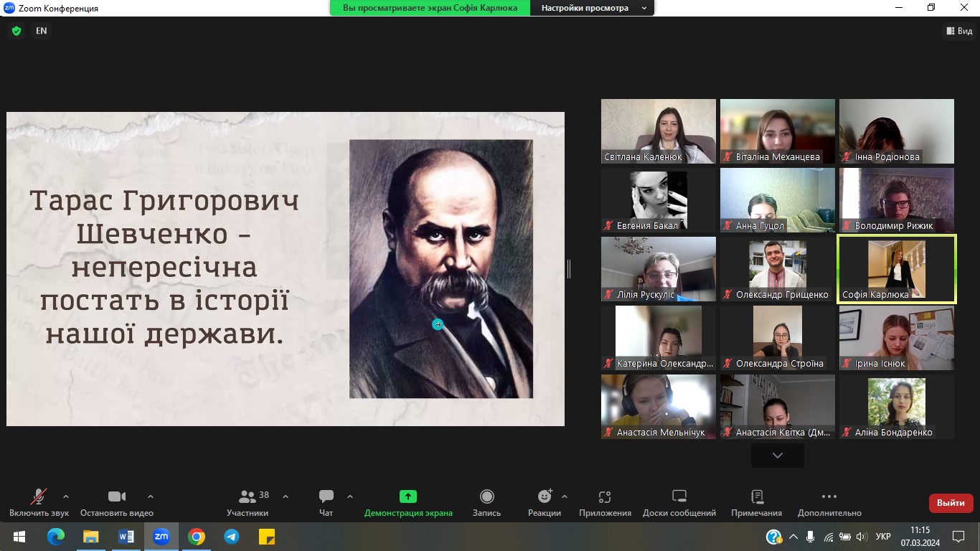Open Reactions smiley icon
The height and width of the screenshot is (551, 980).
(x=545, y=496)
